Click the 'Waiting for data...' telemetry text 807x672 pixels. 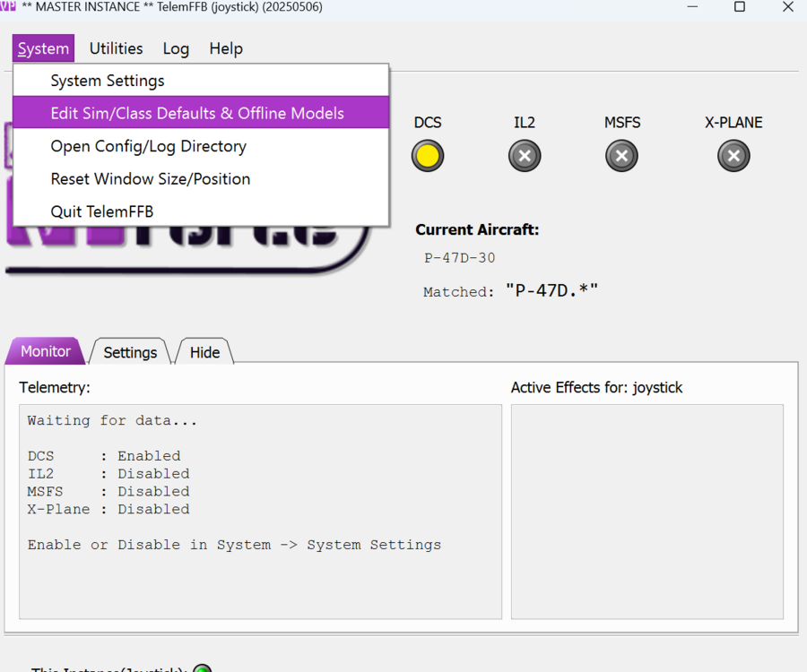coord(112,420)
